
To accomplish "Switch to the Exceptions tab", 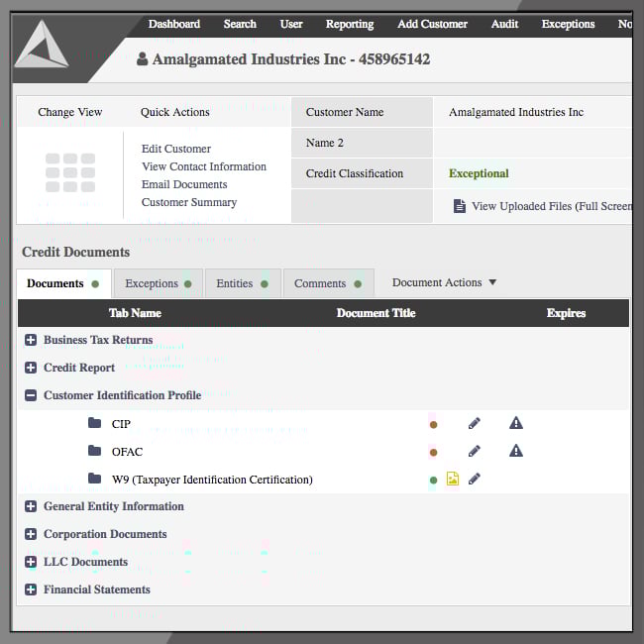I will pyautogui.click(x=157, y=283).
